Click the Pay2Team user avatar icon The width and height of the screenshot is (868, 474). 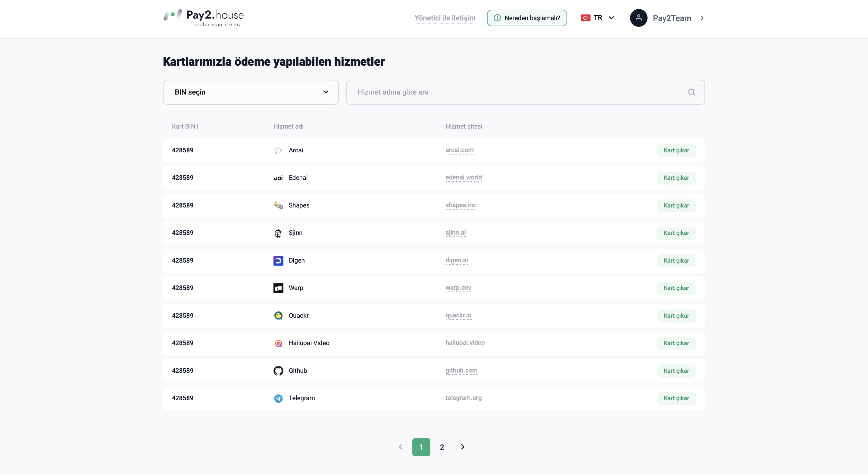[639, 18]
